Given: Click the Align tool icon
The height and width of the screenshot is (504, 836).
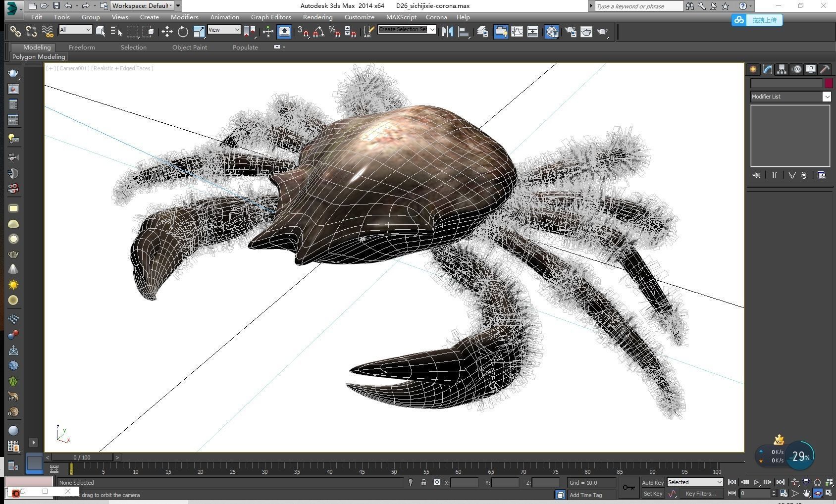Looking at the screenshot, I should click(464, 32).
